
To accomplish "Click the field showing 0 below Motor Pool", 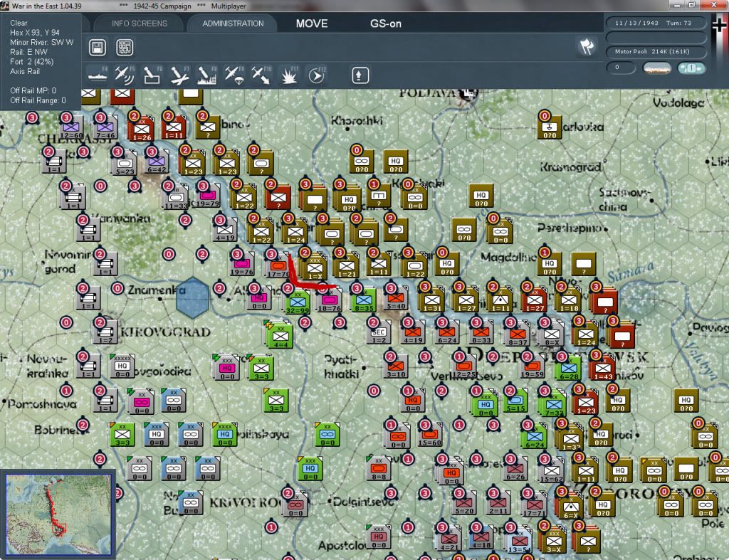I will tap(621, 68).
